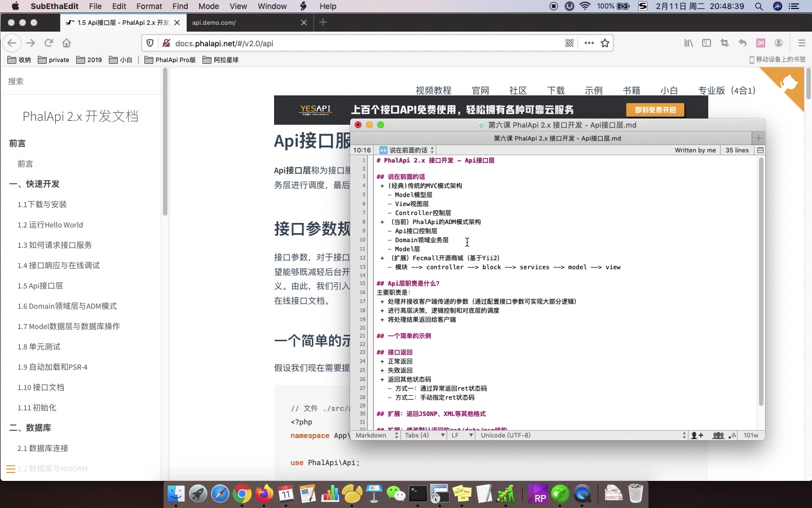
Task: Click add participant icon in SubEthaEdit status bar
Action: click(698, 435)
